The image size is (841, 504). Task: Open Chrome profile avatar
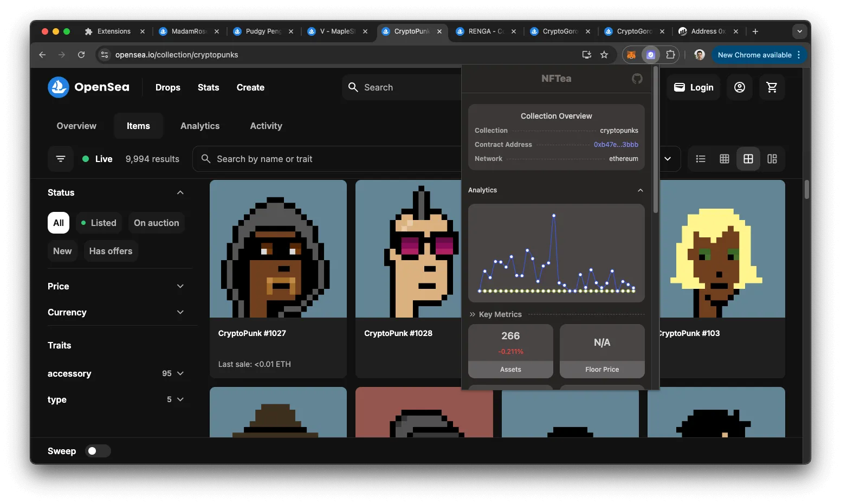[700, 55]
